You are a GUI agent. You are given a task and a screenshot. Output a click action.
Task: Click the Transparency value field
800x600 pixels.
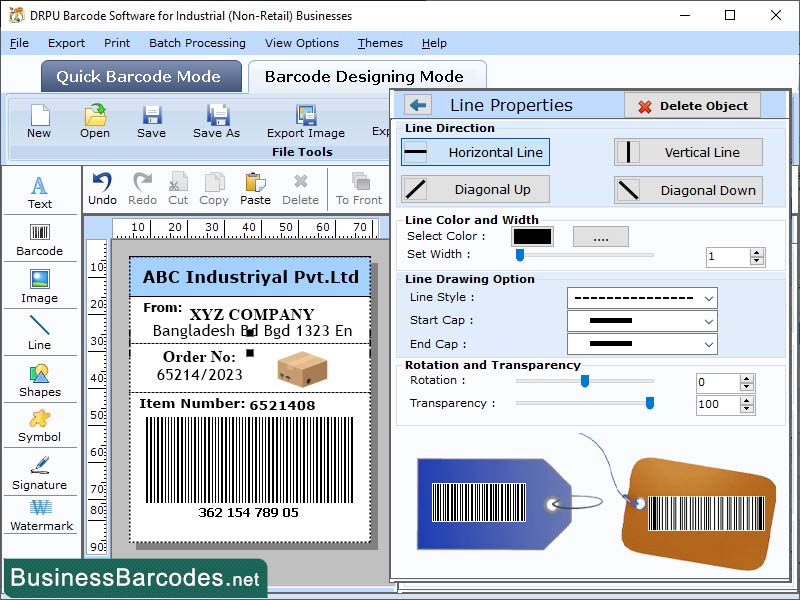718,405
